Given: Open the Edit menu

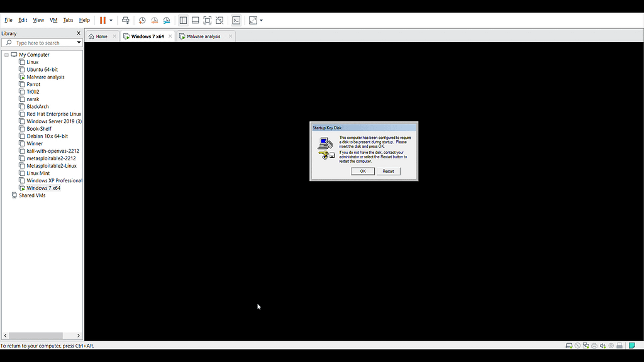Looking at the screenshot, I should 23,20.
